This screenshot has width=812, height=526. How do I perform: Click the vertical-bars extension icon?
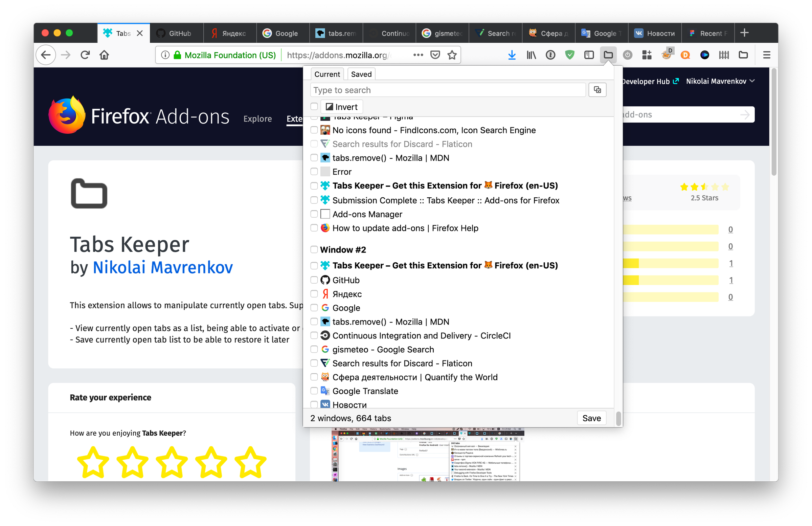coord(724,54)
